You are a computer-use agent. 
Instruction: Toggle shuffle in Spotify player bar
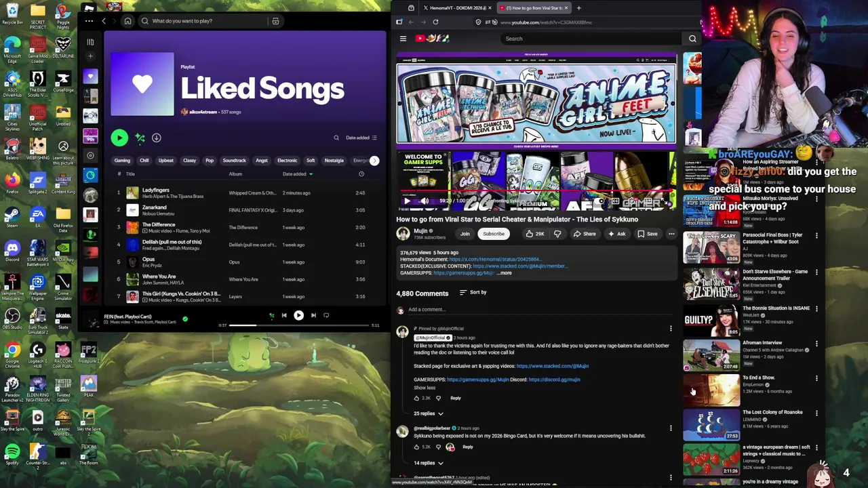coord(271,315)
